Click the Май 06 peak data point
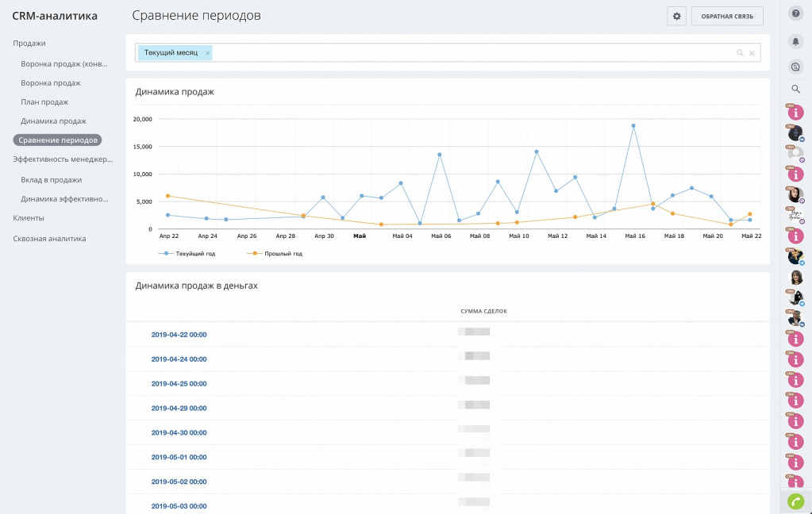Image resolution: width=812 pixels, height=514 pixels. 440,155
